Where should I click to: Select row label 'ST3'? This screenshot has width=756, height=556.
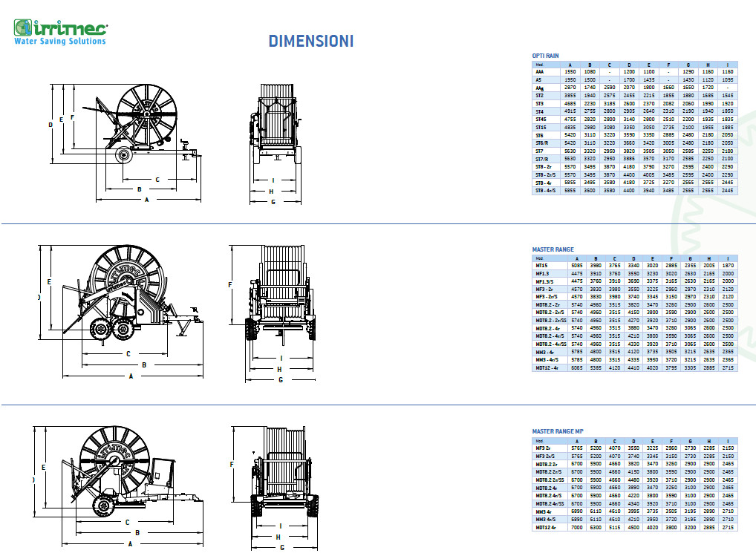[539, 104]
